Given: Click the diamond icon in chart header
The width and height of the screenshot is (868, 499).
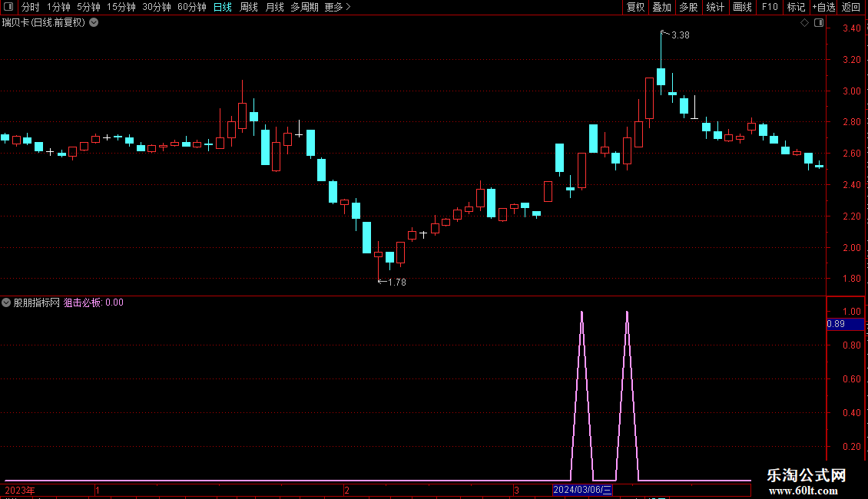Looking at the screenshot, I should [x=805, y=23].
